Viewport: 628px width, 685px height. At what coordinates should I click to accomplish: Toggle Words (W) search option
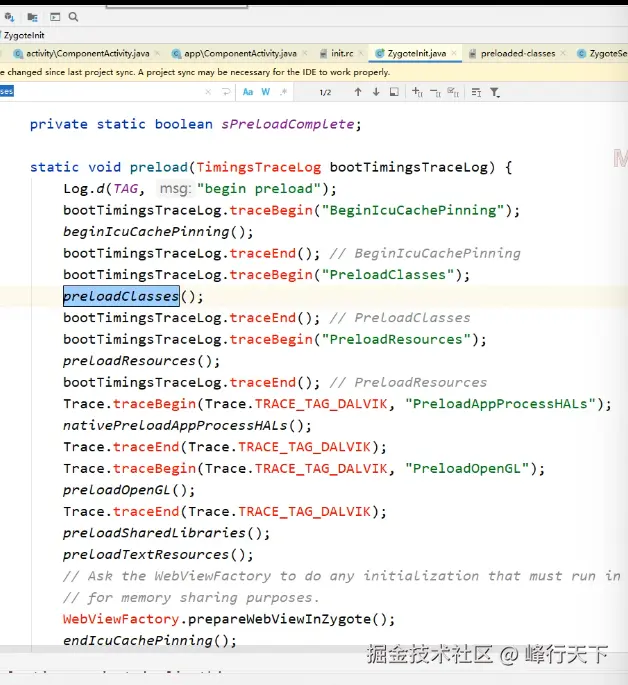[266, 92]
